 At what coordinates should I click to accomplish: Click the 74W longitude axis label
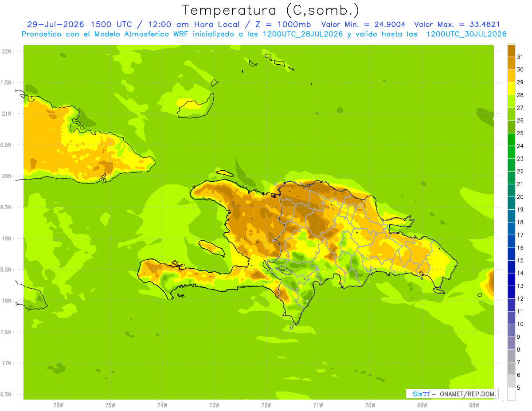pyautogui.click(x=162, y=405)
